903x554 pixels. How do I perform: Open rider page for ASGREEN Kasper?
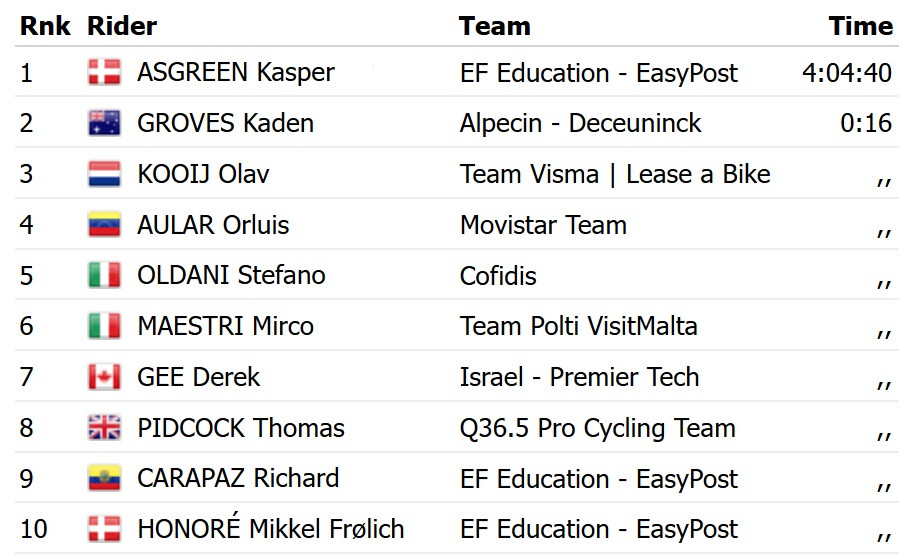(x=236, y=73)
